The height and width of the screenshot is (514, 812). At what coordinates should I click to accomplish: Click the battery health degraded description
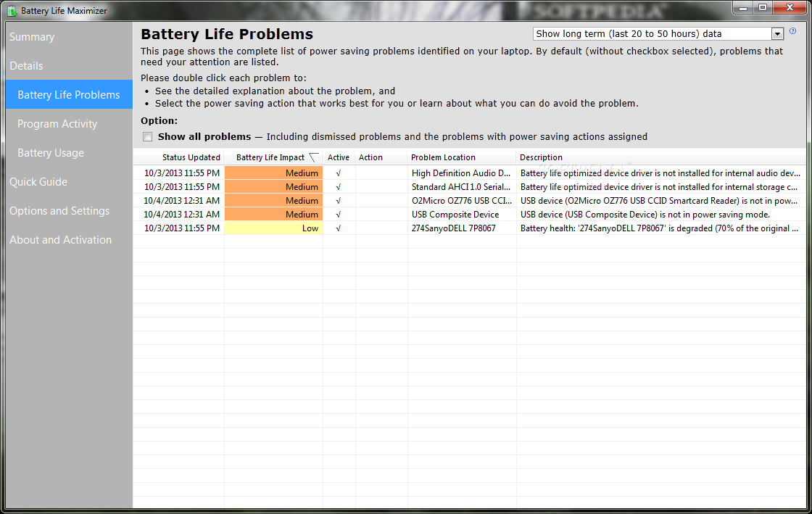[x=659, y=228]
